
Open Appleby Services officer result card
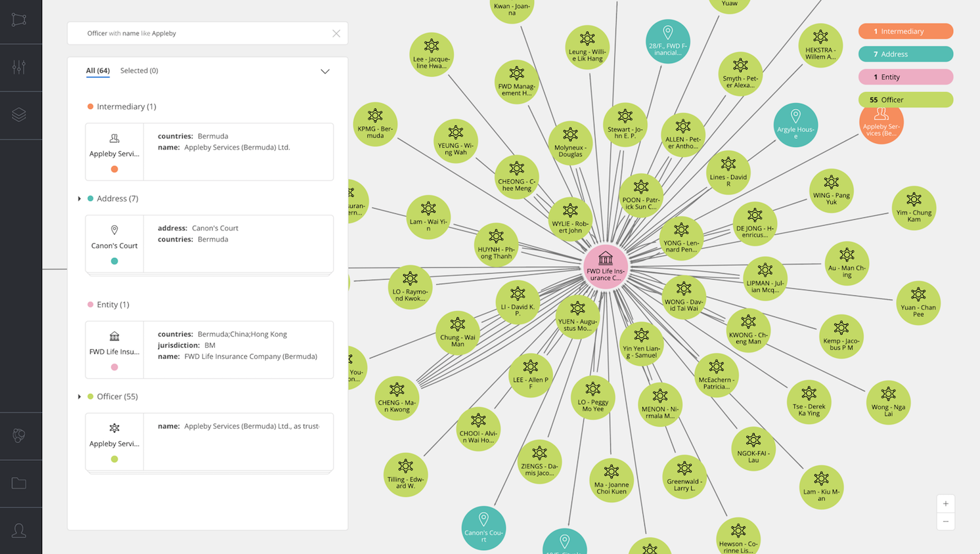click(x=210, y=442)
